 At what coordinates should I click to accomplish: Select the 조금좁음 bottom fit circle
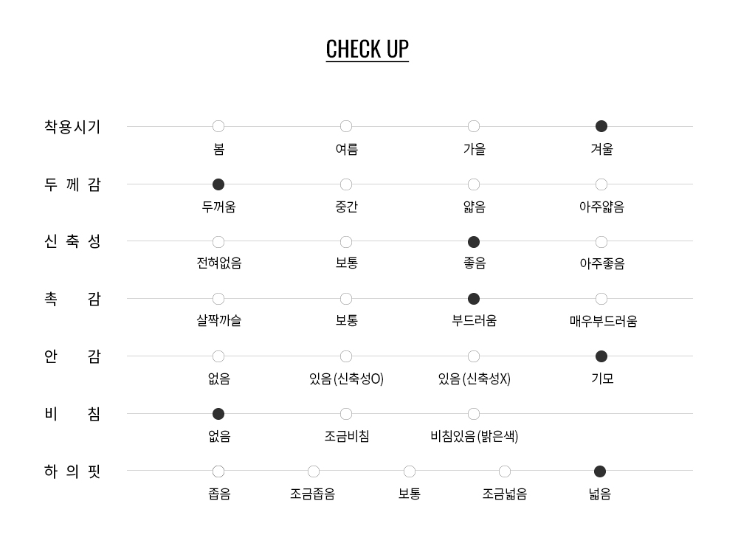(x=314, y=471)
